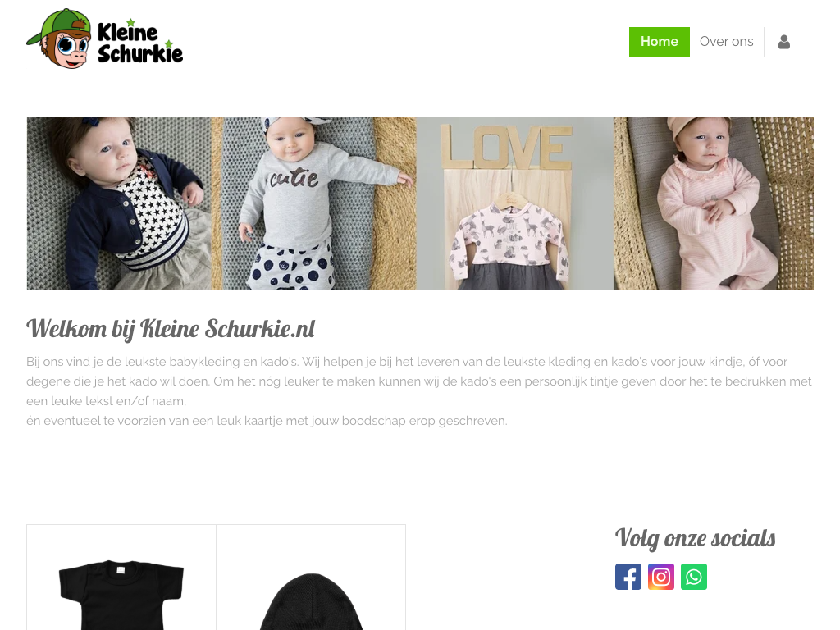Click the Kleine Schurkie monkey logo

[x=59, y=39]
